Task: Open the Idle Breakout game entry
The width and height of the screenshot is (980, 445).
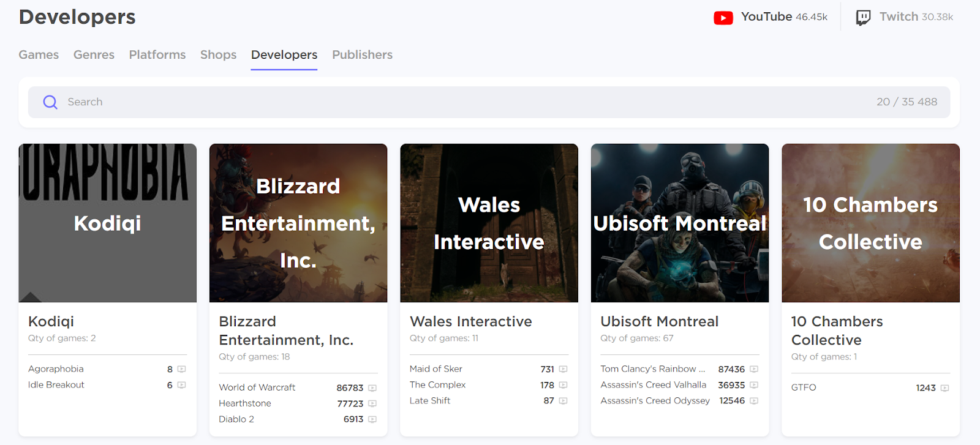Action: click(x=56, y=385)
